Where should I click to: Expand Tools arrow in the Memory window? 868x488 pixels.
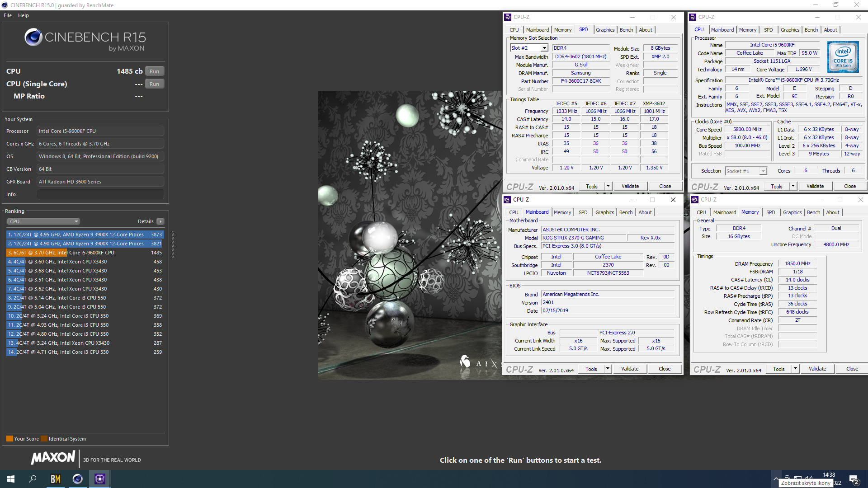coord(795,369)
